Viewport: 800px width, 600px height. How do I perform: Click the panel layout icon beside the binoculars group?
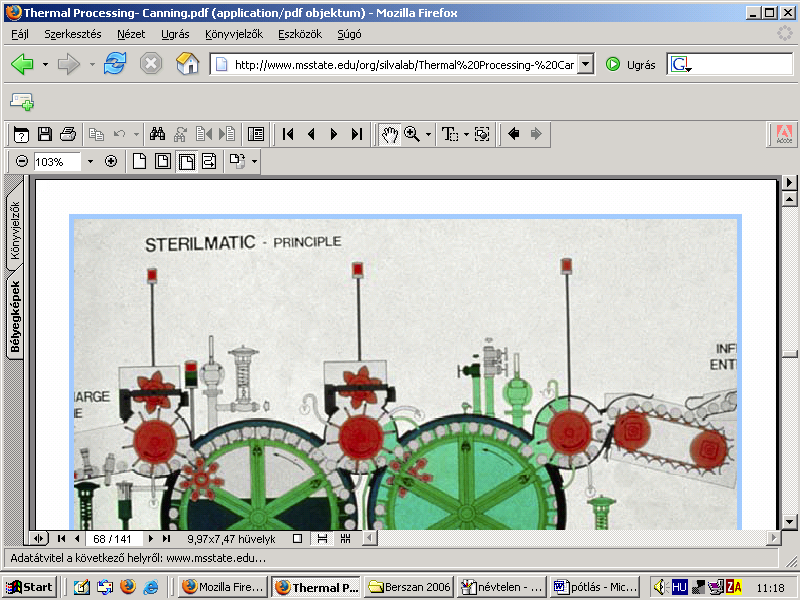[x=256, y=134]
